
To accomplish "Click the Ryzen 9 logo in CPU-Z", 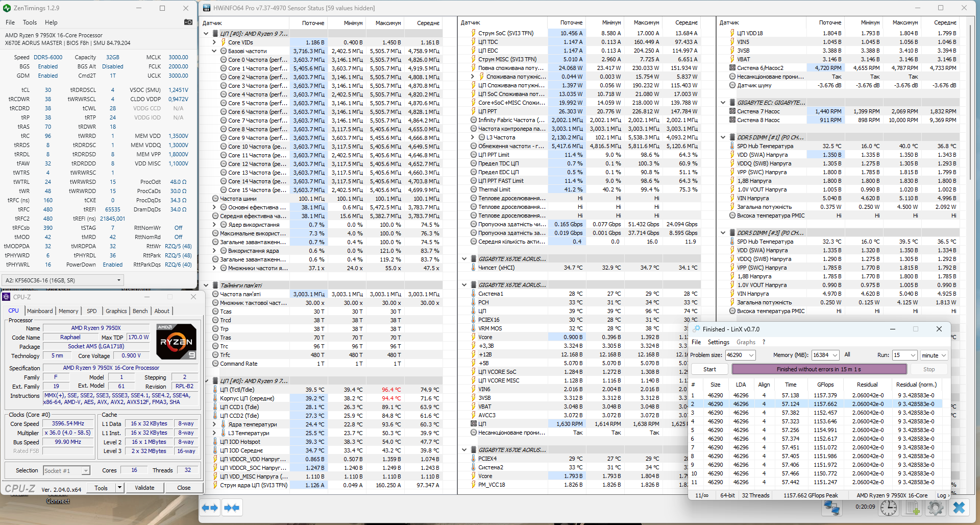I will [x=176, y=342].
